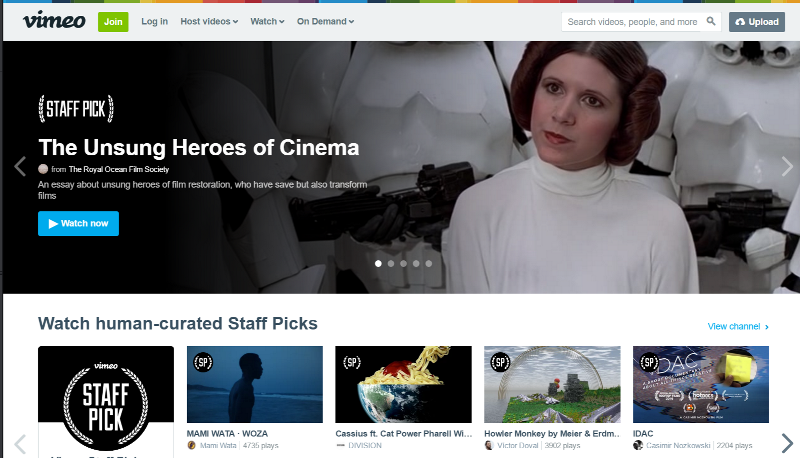Image resolution: width=800 pixels, height=458 pixels.
Task: Open the IDAC video thumbnail
Action: point(701,385)
